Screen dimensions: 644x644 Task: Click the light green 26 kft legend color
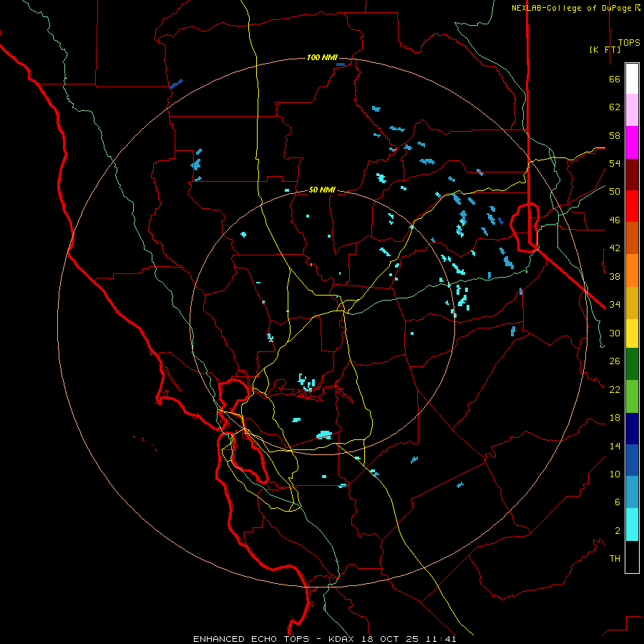[x=632, y=396]
